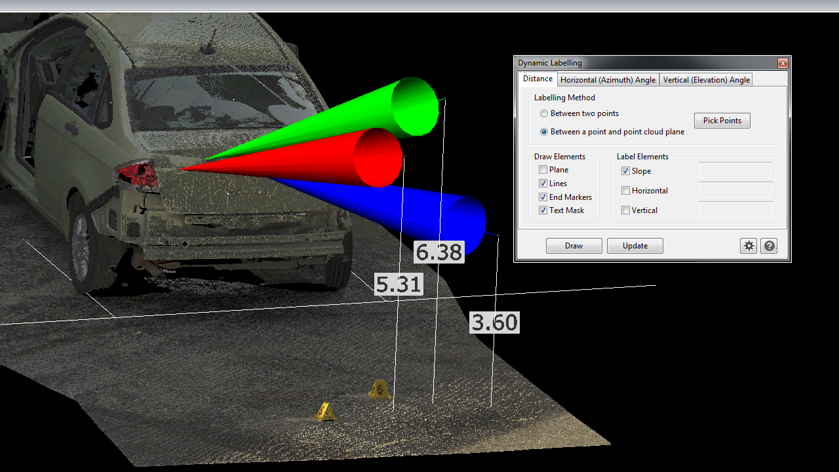The width and height of the screenshot is (839, 472).
Task: Select the Between two points option
Action: point(544,114)
